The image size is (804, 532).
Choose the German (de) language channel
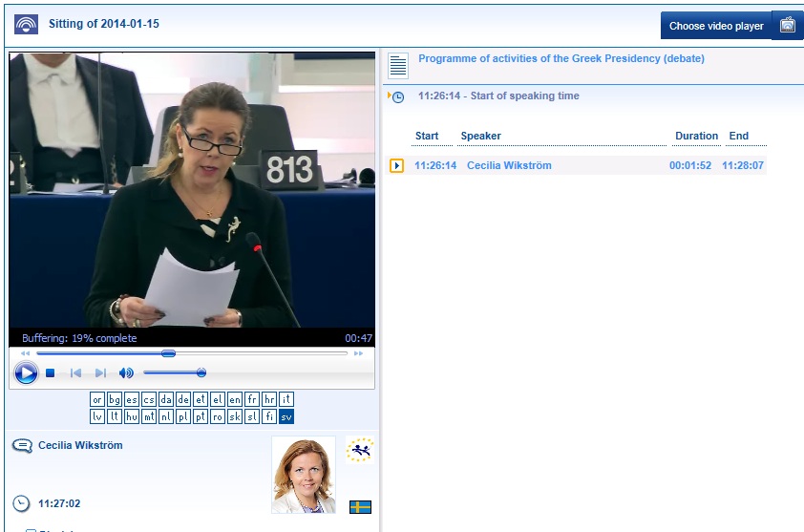pyautogui.click(x=183, y=399)
